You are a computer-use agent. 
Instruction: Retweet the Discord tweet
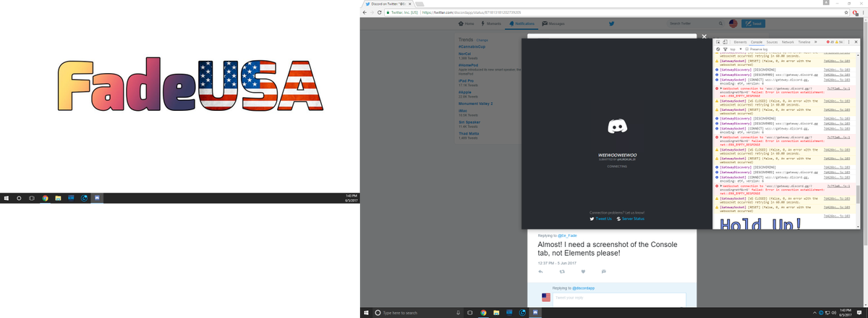(561, 272)
